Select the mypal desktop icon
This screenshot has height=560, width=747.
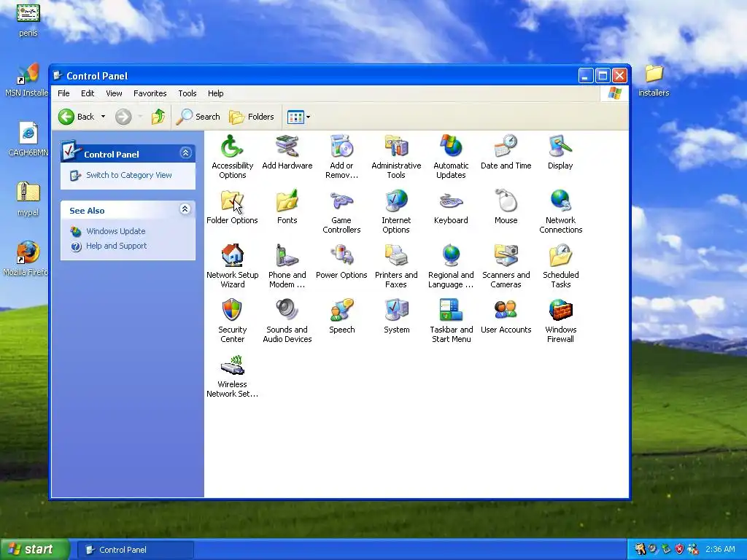click(x=28, y=199)
